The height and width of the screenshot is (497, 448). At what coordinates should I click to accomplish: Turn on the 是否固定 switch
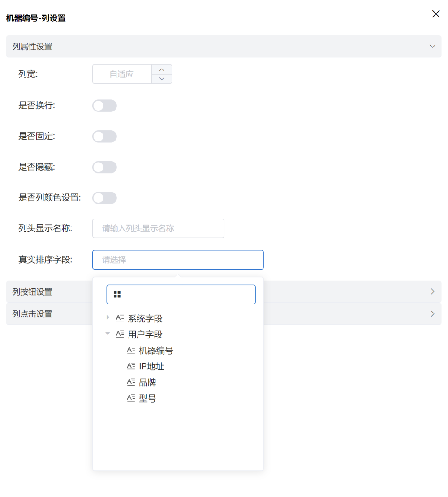pos(104,137)
